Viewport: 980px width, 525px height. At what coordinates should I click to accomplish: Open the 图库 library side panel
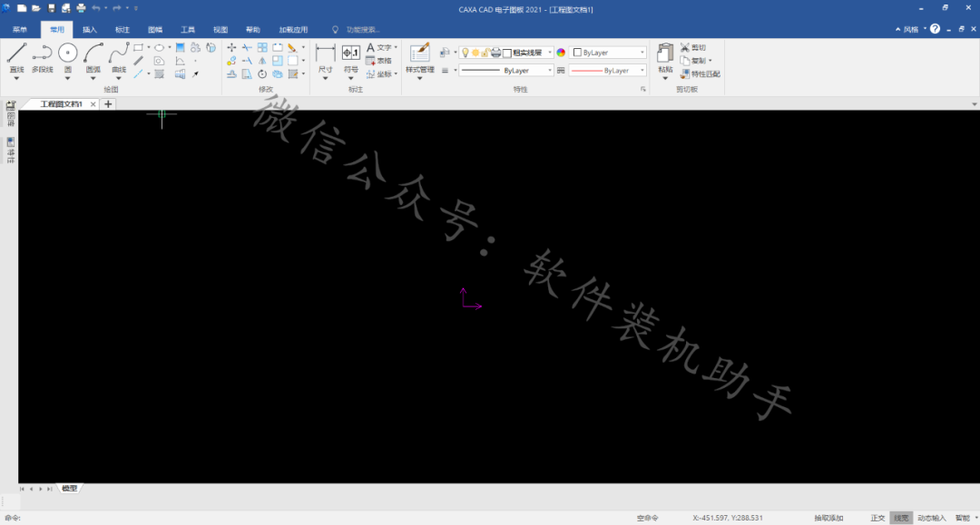[x=11, y=114]
